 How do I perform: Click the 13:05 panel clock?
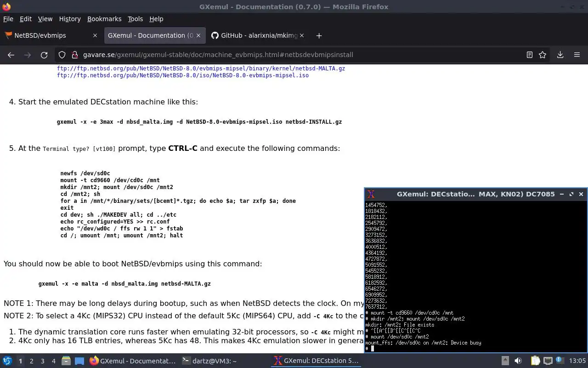pos(577,361)
